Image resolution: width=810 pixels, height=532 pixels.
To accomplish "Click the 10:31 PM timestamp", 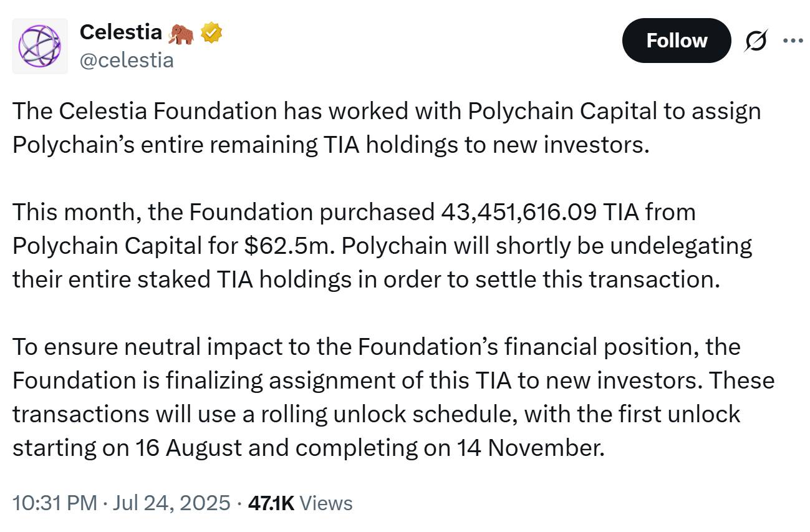I will point(55,503).
